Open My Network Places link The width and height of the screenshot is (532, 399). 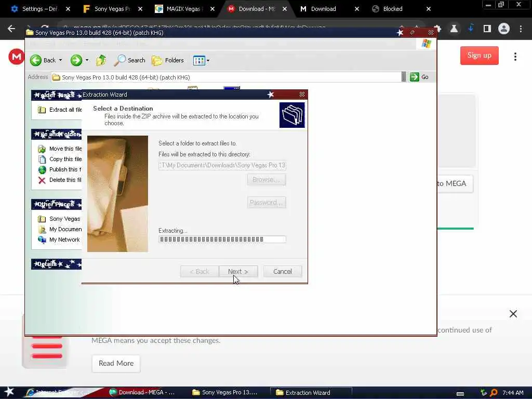click(x=59, y=240)
